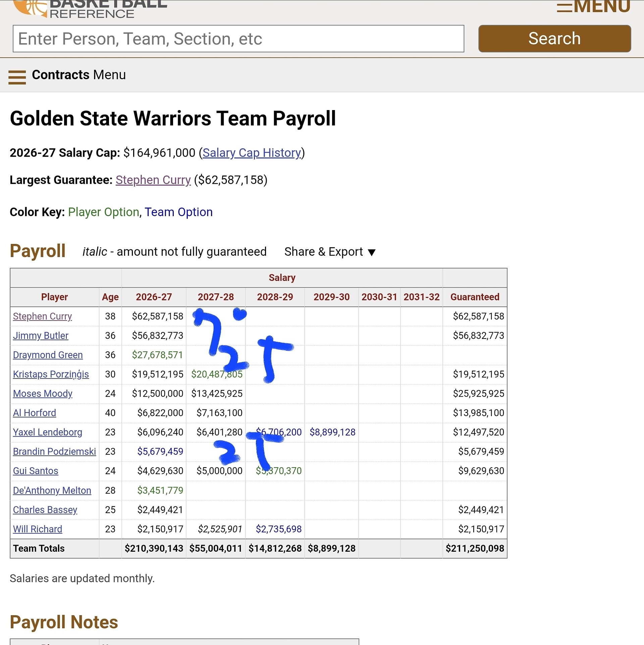The image size is (644, 645).
Task: Click the Payroll Notes heading
Action: [x=64, y=622]
